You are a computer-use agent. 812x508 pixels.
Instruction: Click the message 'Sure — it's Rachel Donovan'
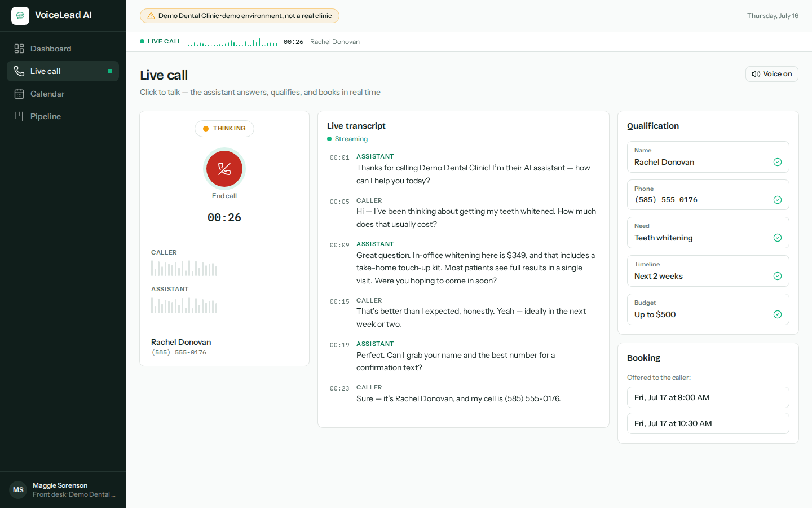click(458, 398)
